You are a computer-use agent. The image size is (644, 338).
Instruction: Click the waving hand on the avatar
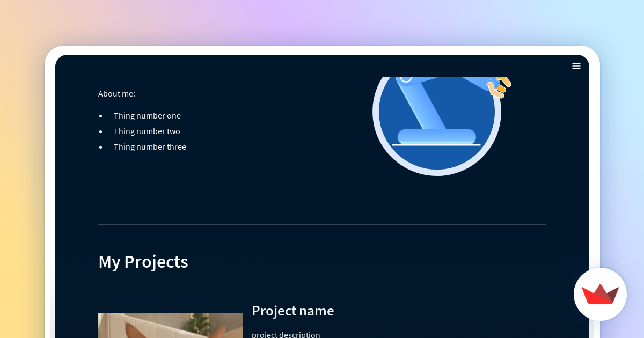point(498,87)
